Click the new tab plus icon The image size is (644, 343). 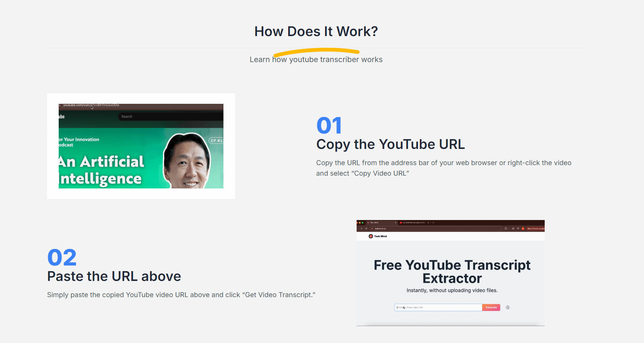tap(433, 223)
